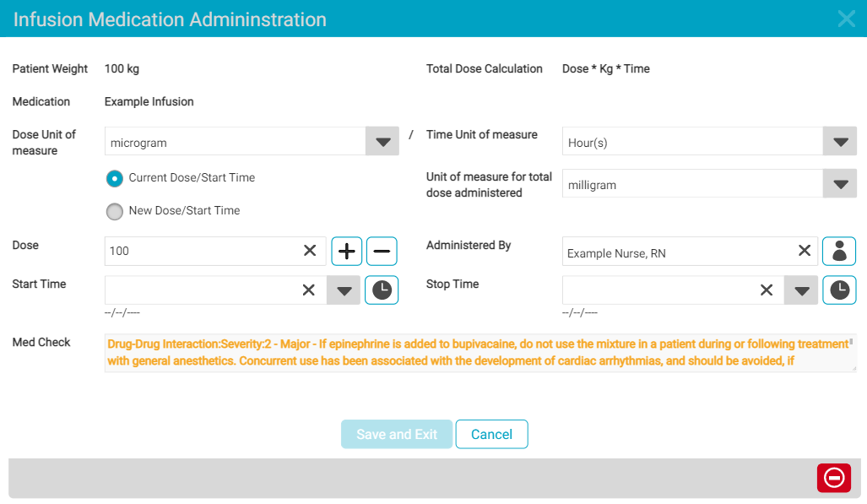Open the Dose Unit of measure dropdown
Viewport: 867px width, 504px height.
tap(382, 142)
